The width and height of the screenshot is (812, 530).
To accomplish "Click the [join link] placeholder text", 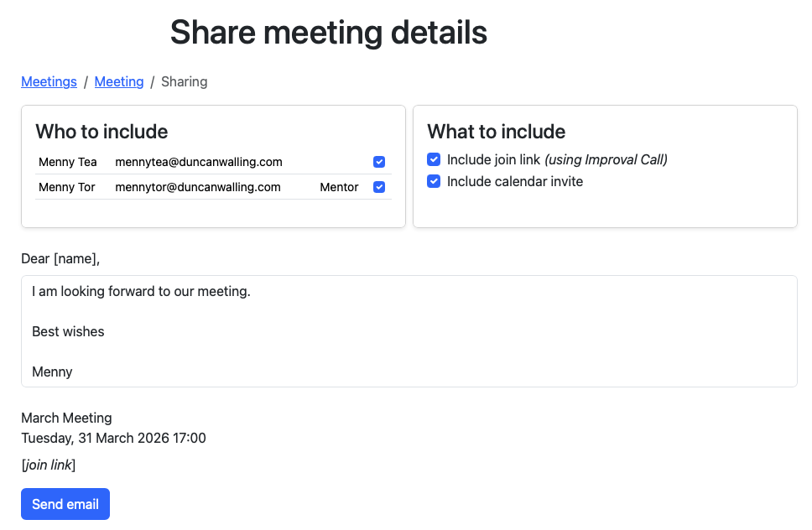I will 49,465.
